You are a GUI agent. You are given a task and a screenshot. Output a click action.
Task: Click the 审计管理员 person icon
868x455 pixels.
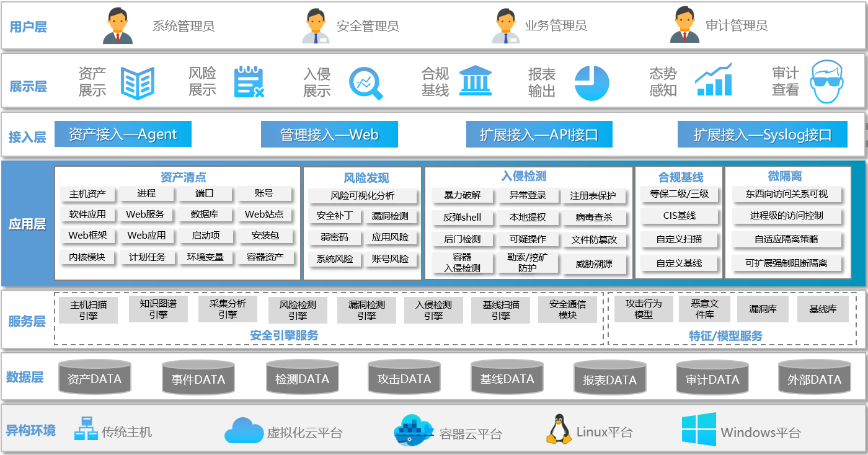(685, 25)
